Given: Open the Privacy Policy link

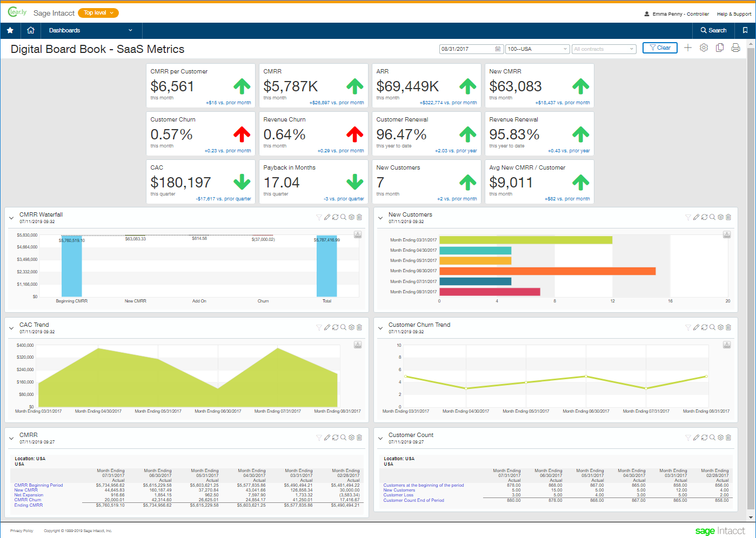Looking at the screenshot, I should tap(21, 531).
